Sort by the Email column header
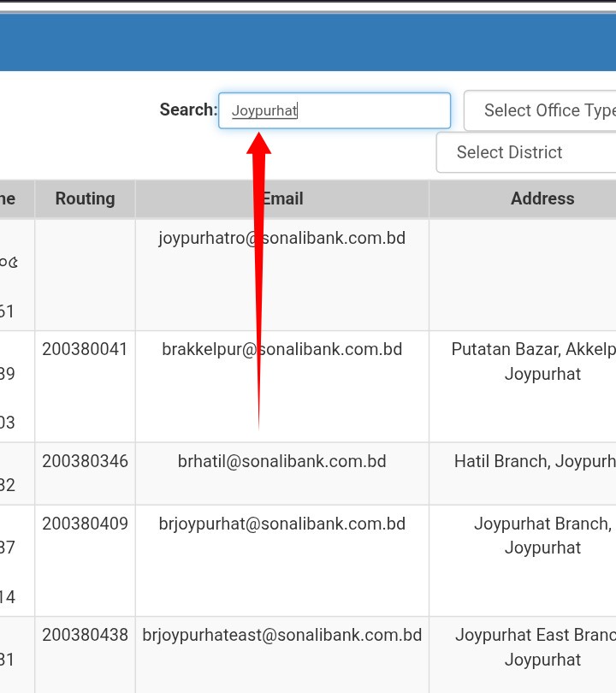The image size is (616, 693). 282,198
